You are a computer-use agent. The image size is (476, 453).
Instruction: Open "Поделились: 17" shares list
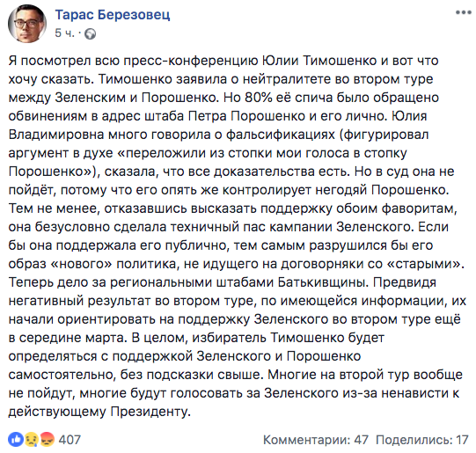click(x=422, y=440)
